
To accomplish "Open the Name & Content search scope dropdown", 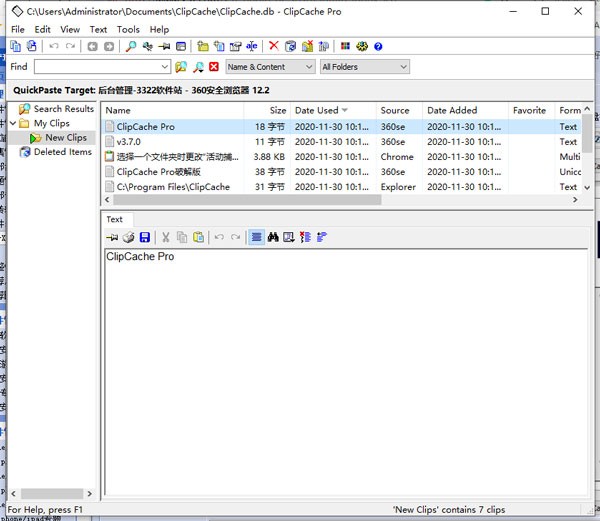I will coord(269,67).
